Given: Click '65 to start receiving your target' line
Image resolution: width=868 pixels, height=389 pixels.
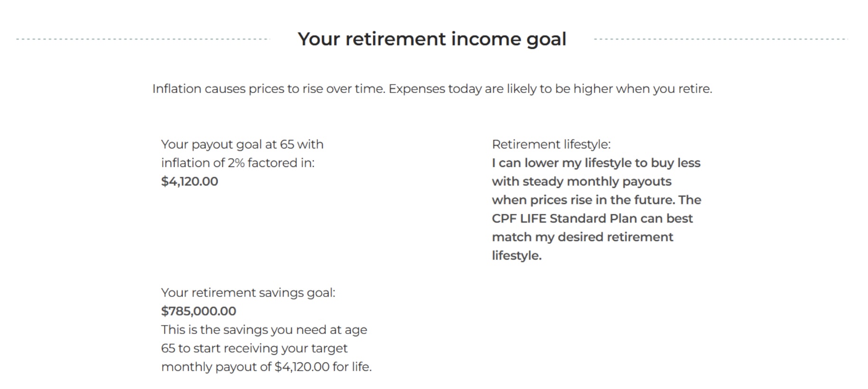Looking at the screenshot, I should [254, 348].
